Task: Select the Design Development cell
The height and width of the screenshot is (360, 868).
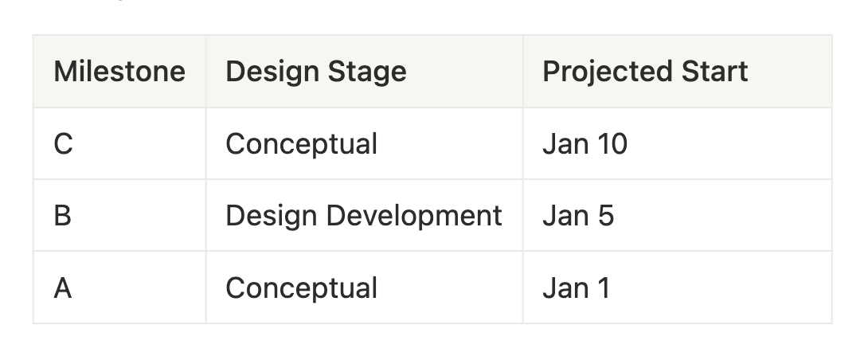Action: pos(364,216)
